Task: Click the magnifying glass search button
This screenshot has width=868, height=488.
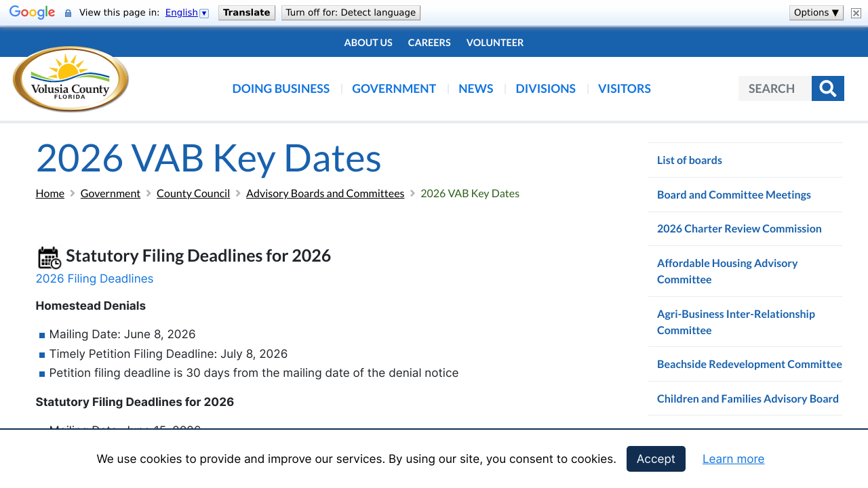Action: pyautogui.click(x=828, y=88)
